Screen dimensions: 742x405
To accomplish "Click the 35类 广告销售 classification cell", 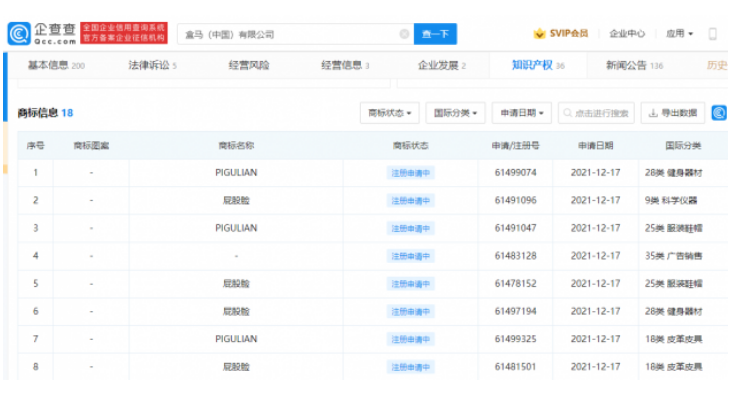I will click(673, 256).
